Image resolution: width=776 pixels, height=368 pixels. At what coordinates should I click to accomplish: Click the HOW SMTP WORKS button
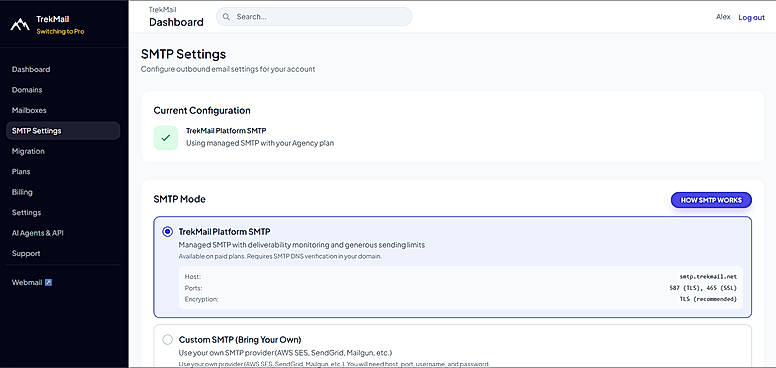711,200
